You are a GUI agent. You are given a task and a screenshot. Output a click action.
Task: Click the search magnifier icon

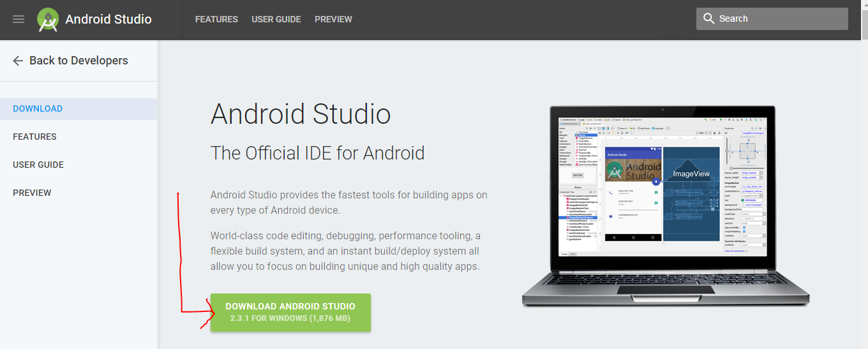click(708, 19)
